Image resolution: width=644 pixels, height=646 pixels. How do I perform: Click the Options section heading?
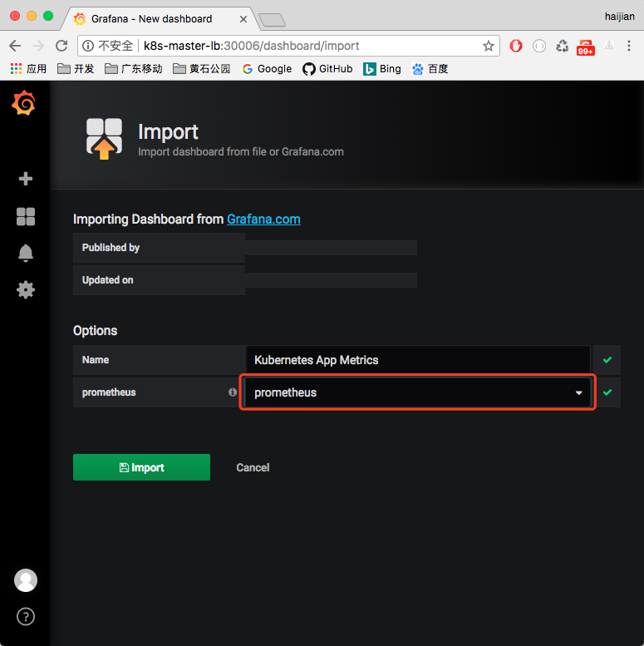[95, 330]
